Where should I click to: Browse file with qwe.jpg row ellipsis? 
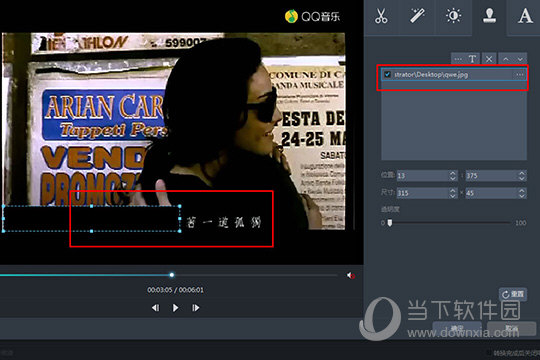point(519,74)
